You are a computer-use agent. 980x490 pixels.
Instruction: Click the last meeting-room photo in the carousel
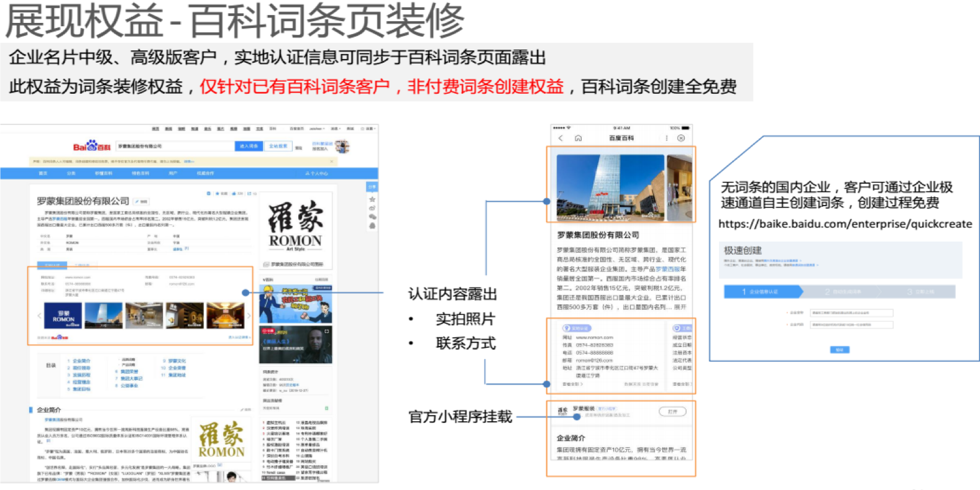pyautogui.click(x=225, y=315)
